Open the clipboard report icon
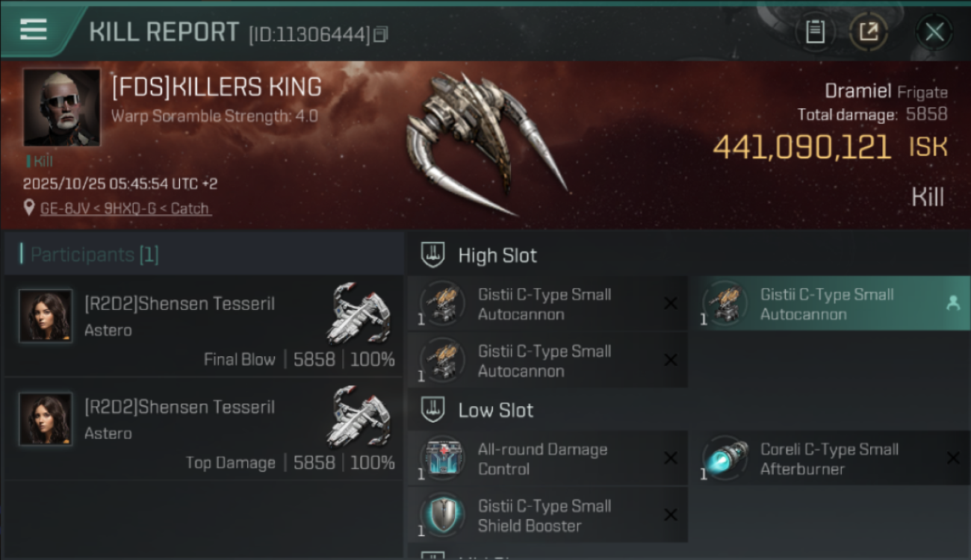Image resolution: width=971 pixels, height=560 pixels. point(815,32)
